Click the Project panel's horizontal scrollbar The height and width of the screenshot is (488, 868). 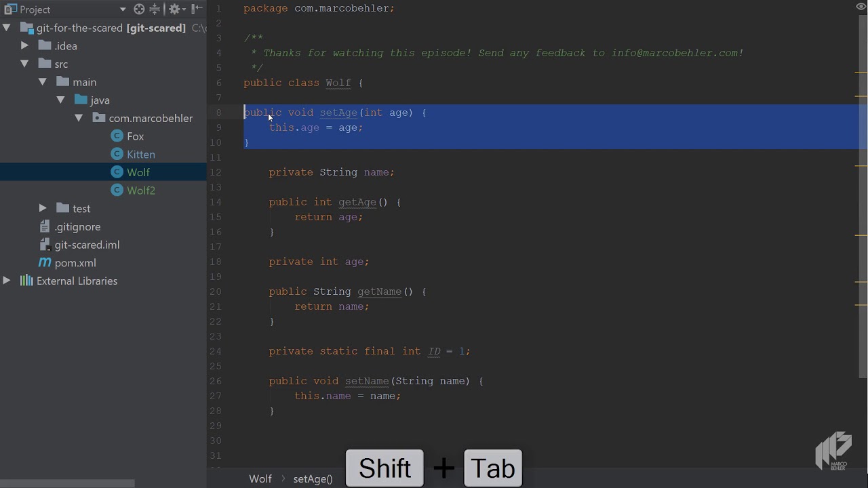point(68,483)
